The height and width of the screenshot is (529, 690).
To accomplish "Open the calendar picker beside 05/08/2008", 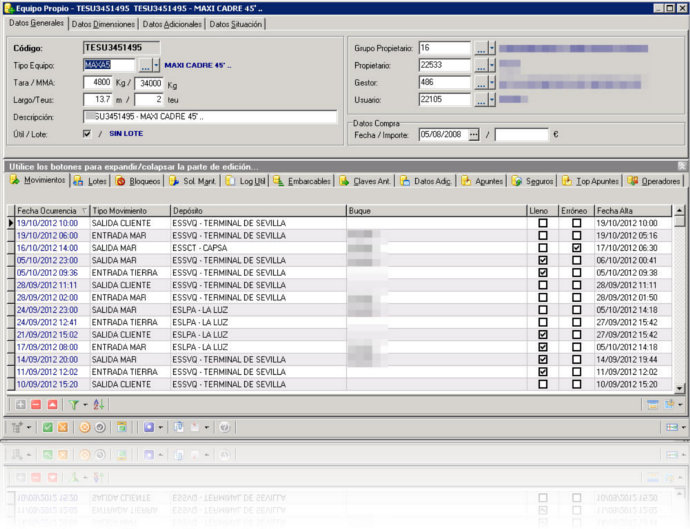I will click(x=473, y=135).
